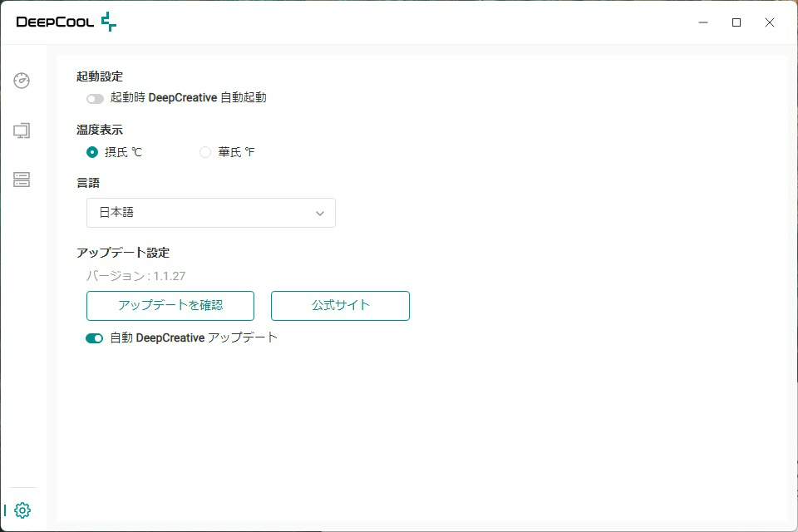Click the DeepCool logo in title bar
The image size is (798, 532).
tap(66, 22)
